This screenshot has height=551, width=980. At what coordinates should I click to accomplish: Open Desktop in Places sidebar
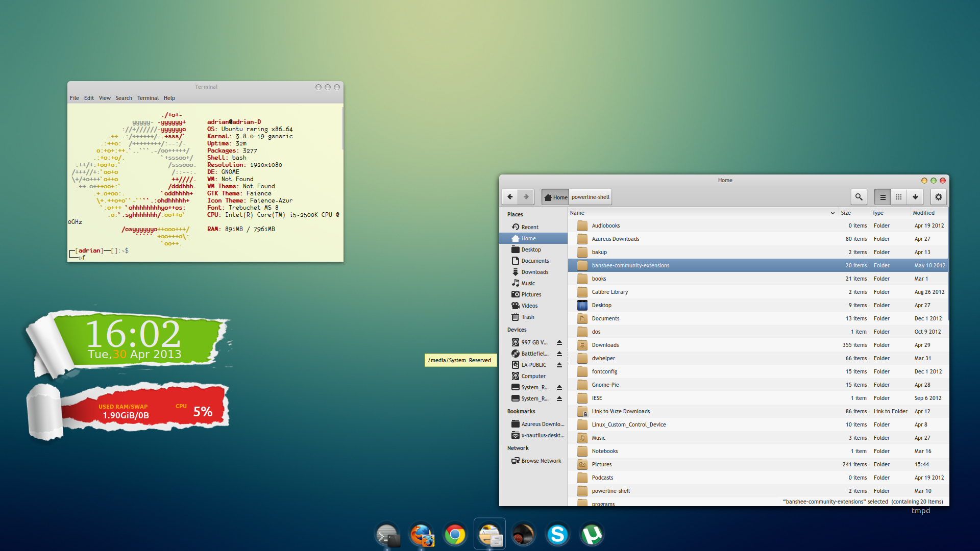[x=533, y=249]
